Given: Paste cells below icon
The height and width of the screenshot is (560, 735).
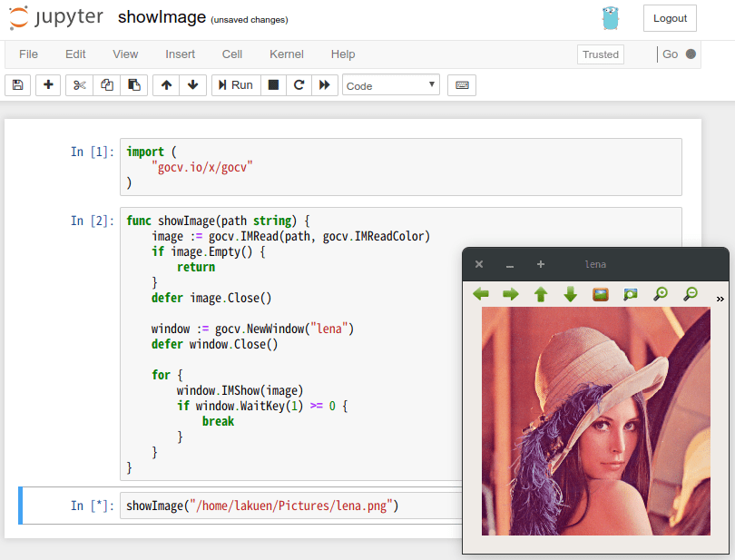Looking at the screenshot, I should click(x=134, y=85).
